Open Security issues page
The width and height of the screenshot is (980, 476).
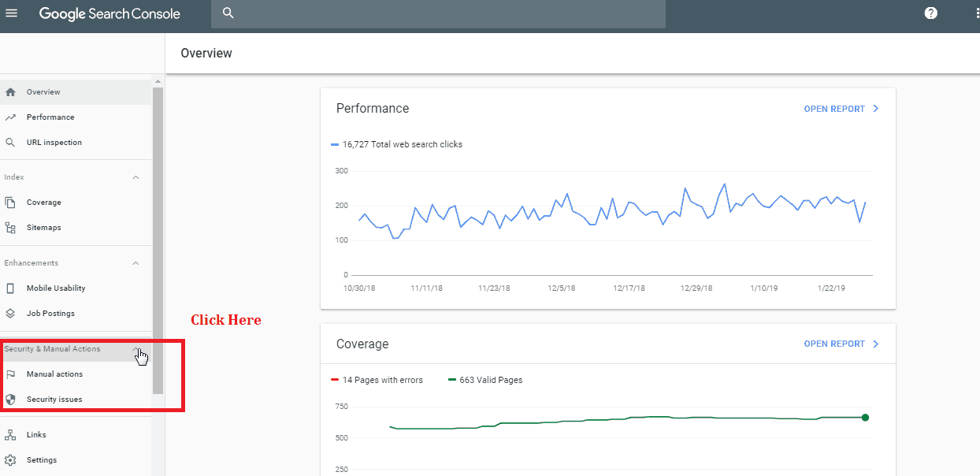pos(76,400)
